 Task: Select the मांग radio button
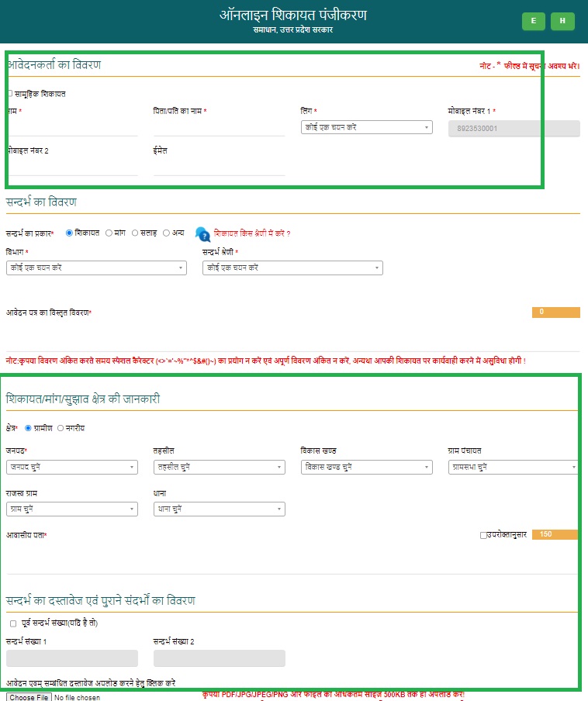point(109,233)
